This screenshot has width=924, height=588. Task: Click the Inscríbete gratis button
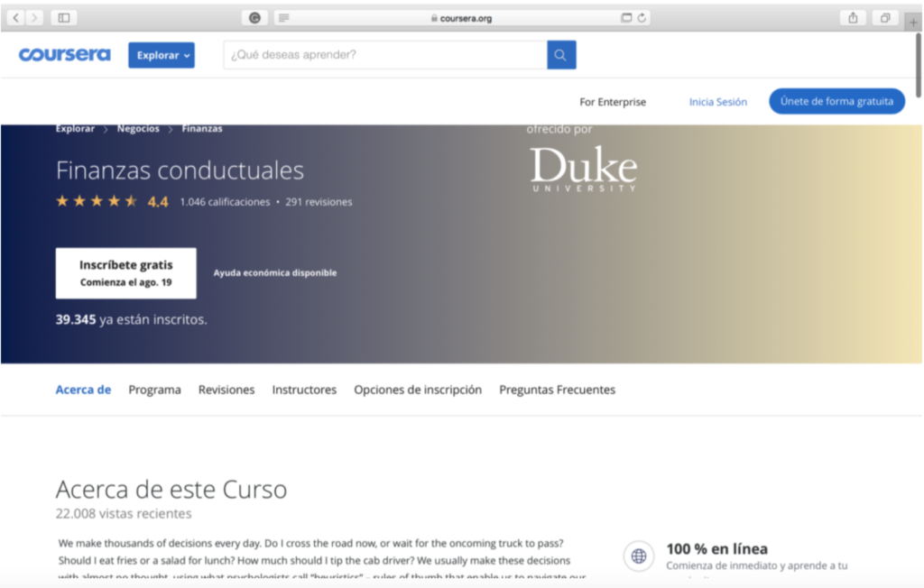point(125,272)
